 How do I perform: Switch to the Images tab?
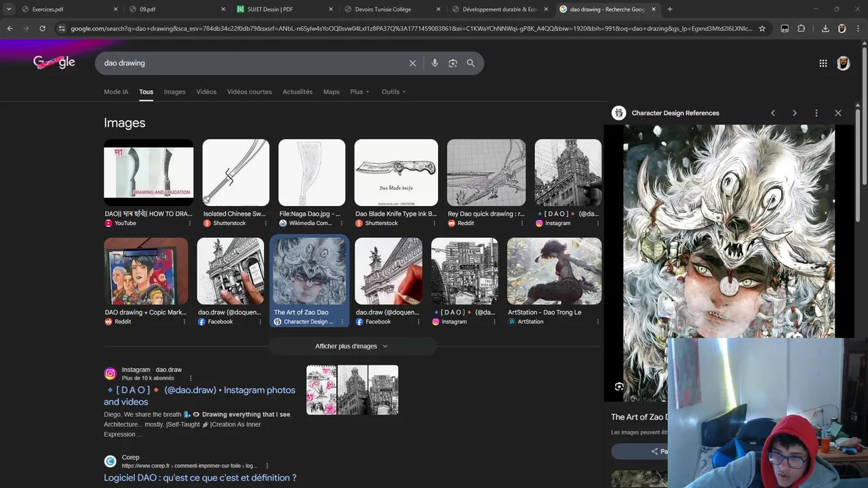(174, 91)
